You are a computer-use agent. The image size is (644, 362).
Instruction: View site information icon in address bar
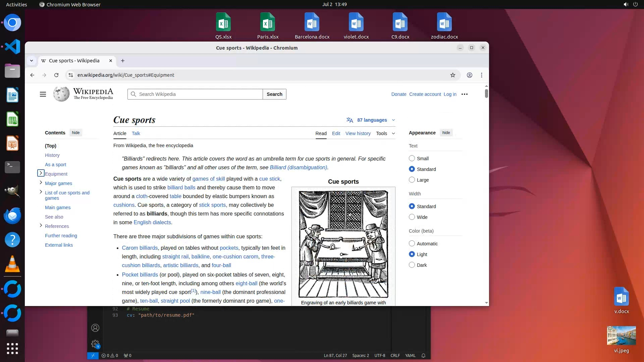[71, 75]
